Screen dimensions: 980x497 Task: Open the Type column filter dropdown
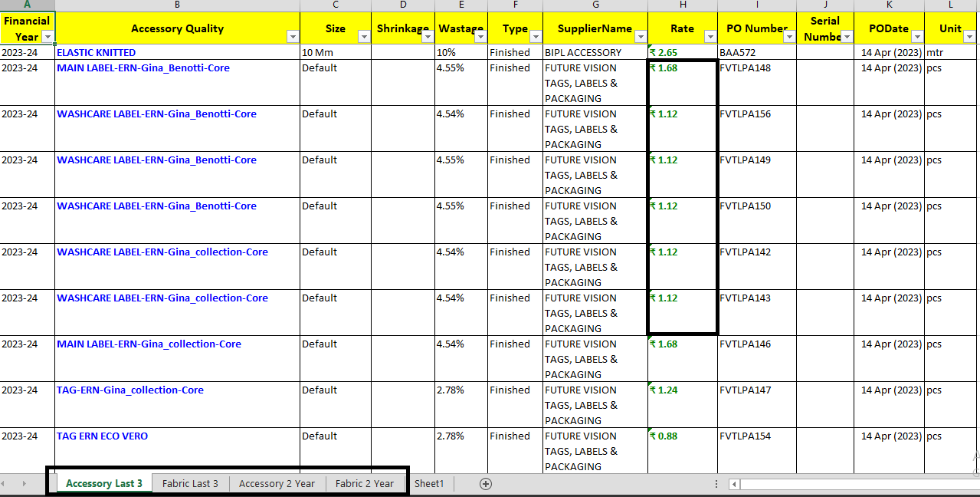click(536, 37)
